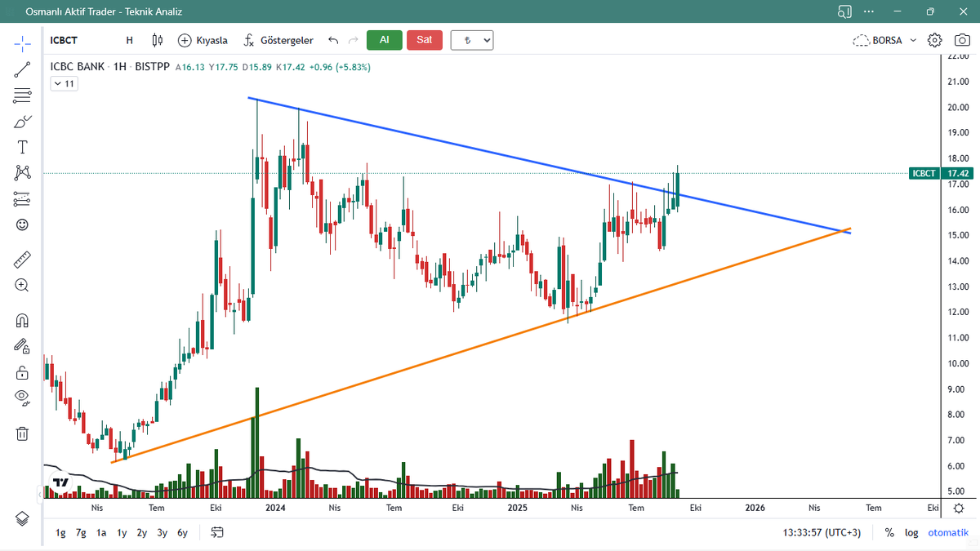
Task: Click the ICBC BANK chart title
Action: click(78, 67)
